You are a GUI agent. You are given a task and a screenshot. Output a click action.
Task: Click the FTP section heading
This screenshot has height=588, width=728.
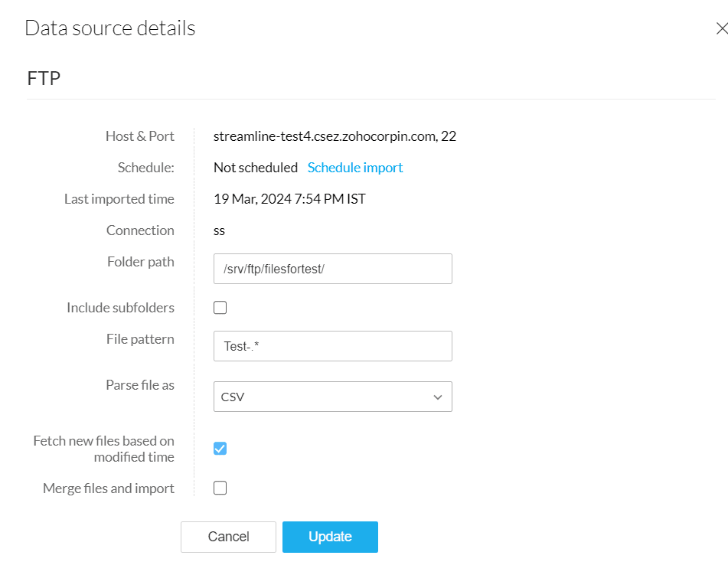tap(44, 78)
